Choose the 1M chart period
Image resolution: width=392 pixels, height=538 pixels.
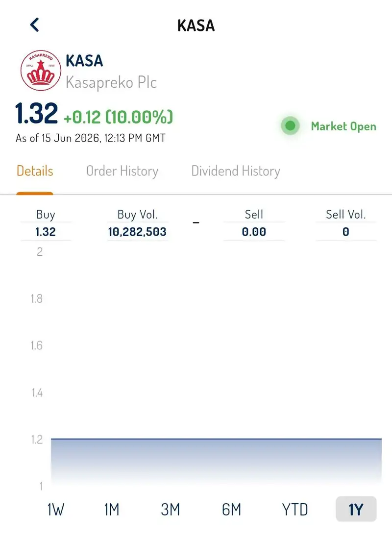[x=112, y=509]
